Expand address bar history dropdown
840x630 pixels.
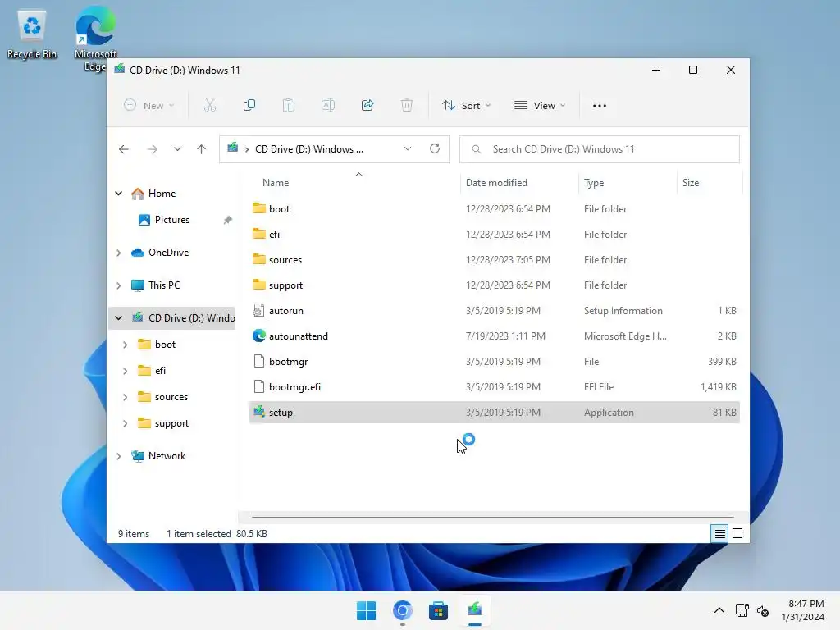408,149
